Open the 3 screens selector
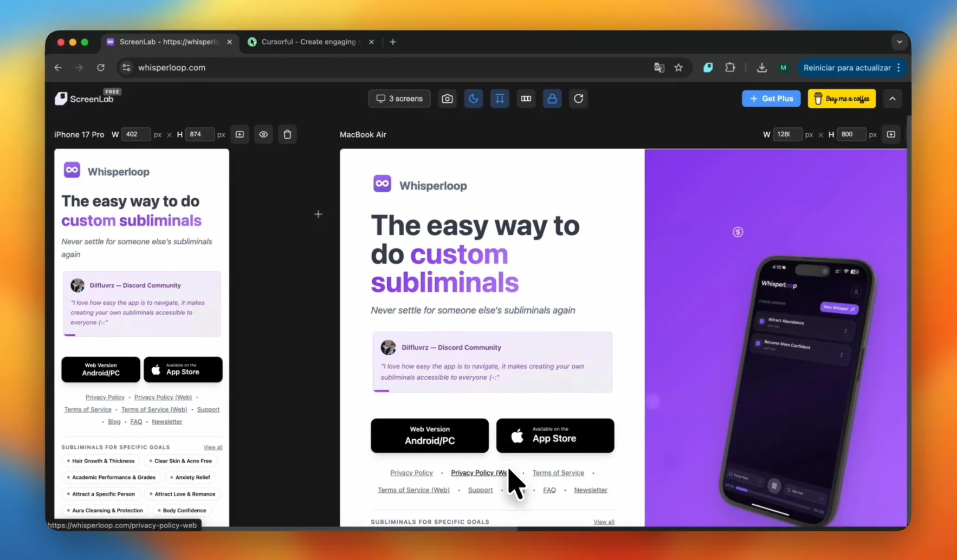 pos(399,99)
